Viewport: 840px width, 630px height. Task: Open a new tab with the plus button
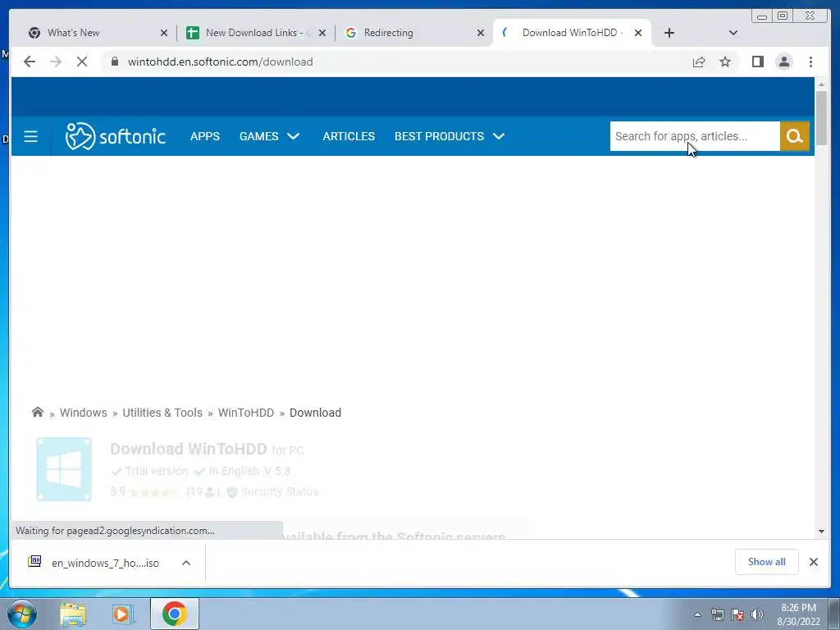[x=669, y=33]
